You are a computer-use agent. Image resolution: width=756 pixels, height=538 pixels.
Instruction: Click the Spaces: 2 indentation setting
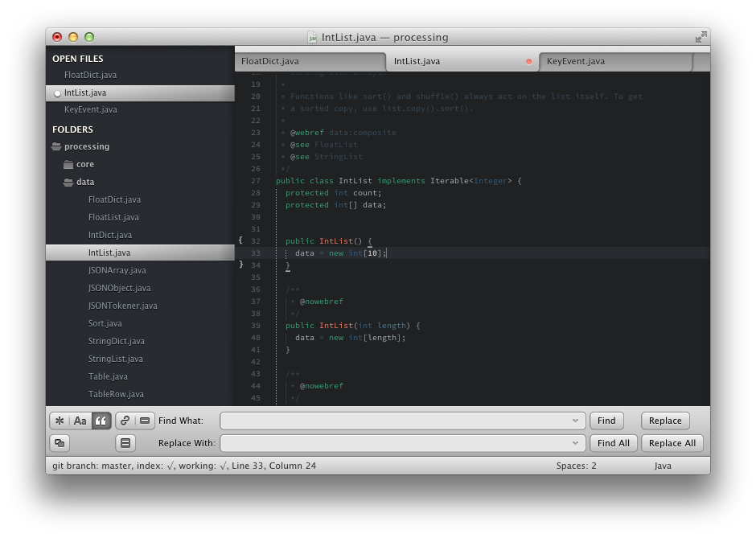576,466
